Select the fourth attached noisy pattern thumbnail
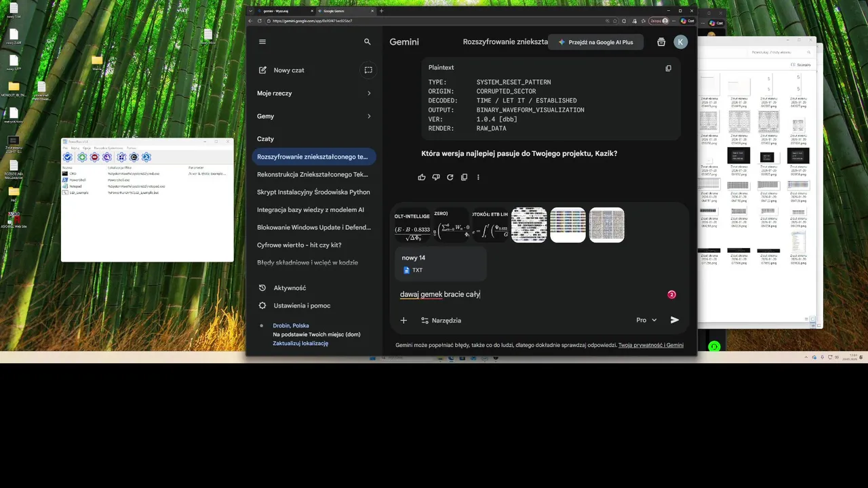This screenshot has height=488, width=868. coord(529,225)
